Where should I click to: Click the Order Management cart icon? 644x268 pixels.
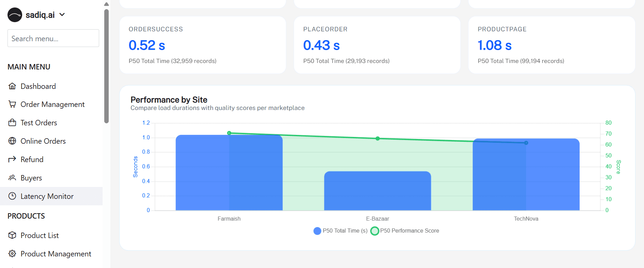12,104
